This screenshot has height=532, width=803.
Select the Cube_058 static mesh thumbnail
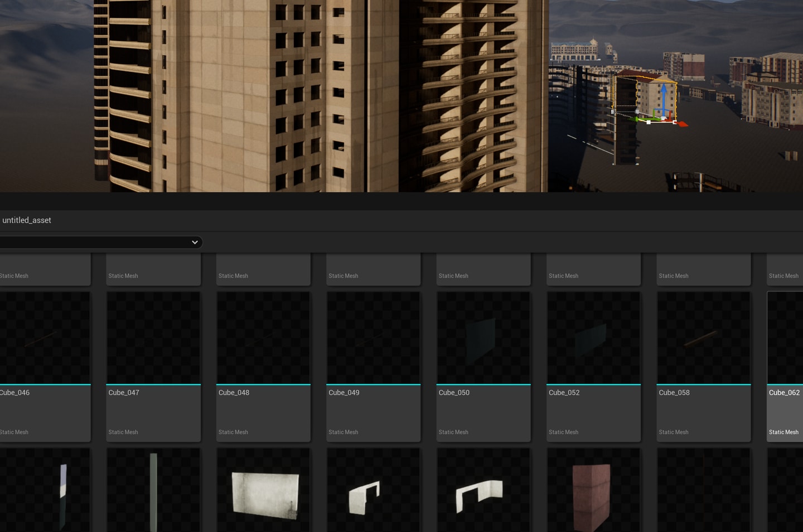tap(704, 337)
